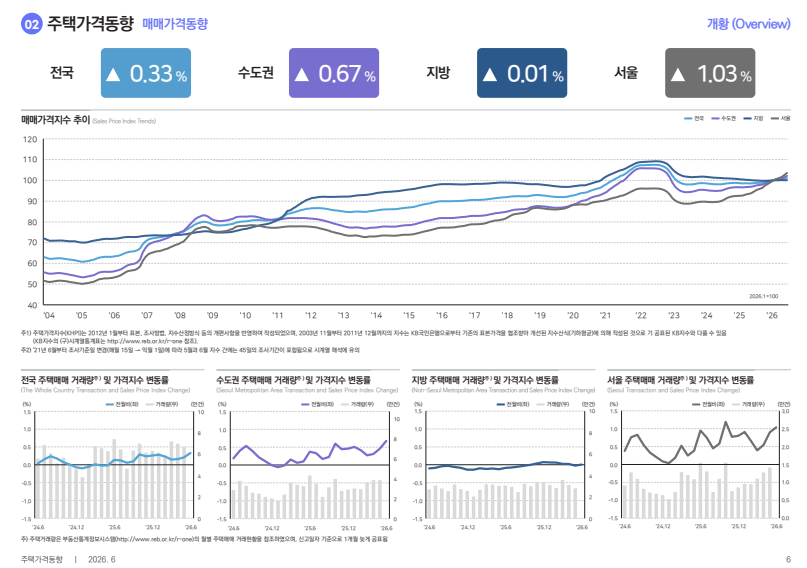The image size is (807, 568).
Task: Click the up triangle in the 0.33% box
Action: 113,75
